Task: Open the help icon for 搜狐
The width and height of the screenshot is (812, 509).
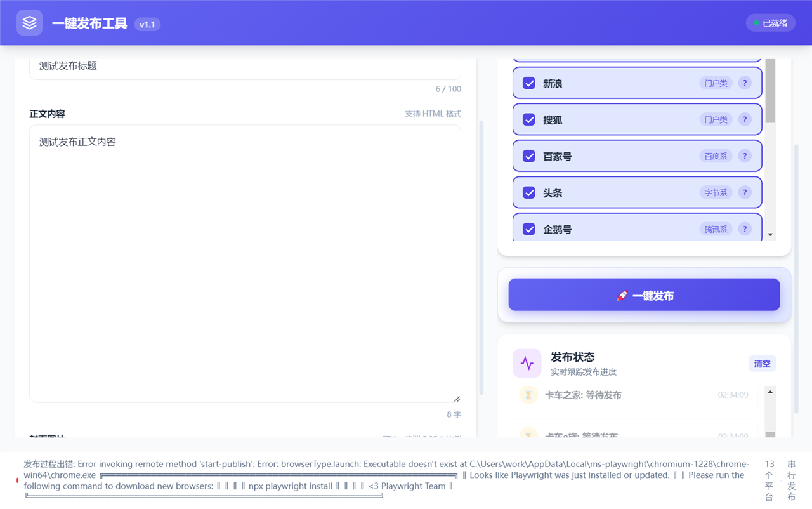Action: point(745,119)
